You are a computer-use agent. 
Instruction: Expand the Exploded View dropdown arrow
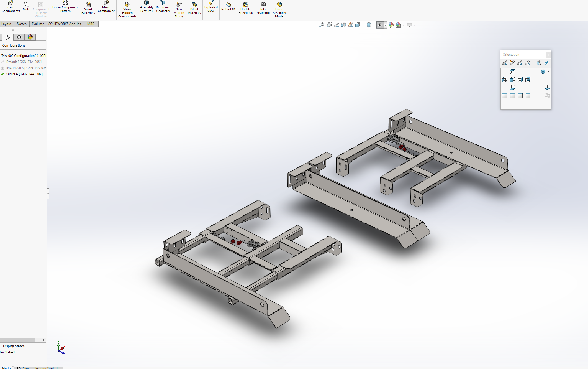pyautogui.click(x=211, y=17)
